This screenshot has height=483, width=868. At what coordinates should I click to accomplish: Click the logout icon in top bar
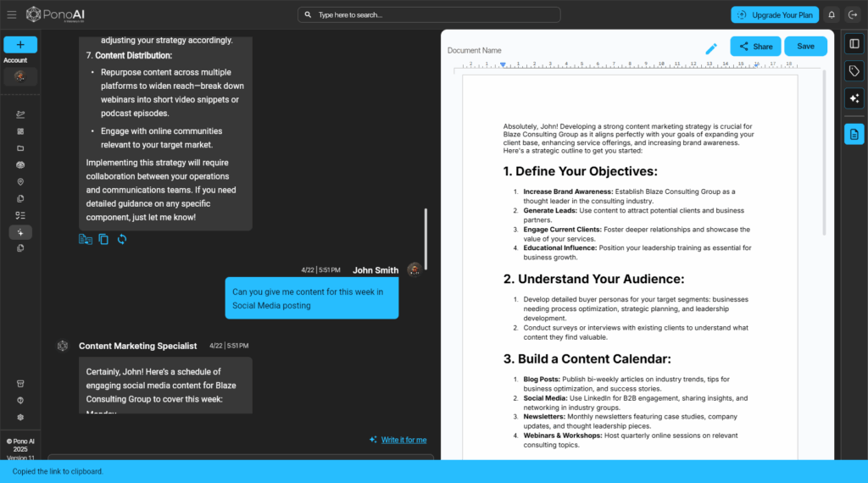853,15
